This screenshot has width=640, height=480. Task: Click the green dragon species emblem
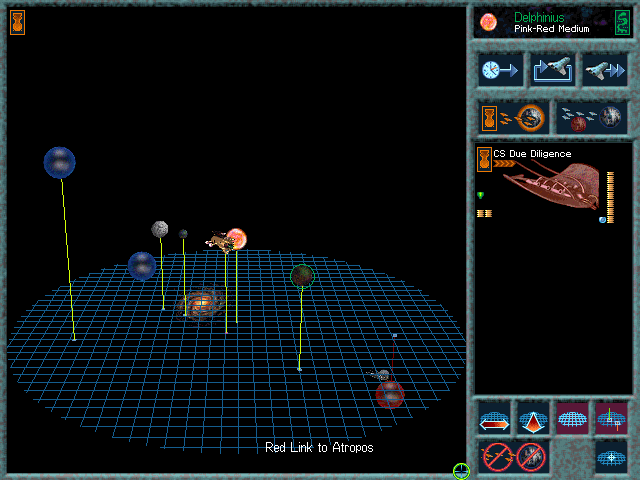[x=622, y=22]
